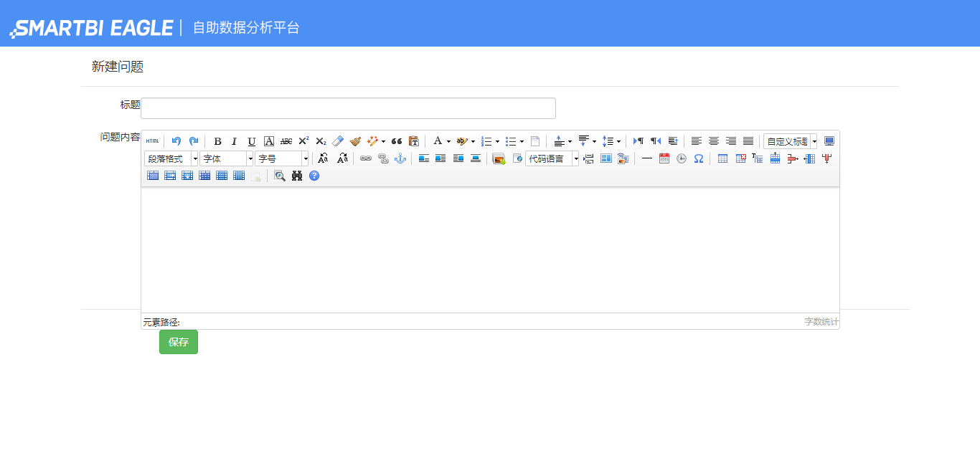The height and width of the screenshot is (471, 980).
Task: Clear the document with page icon
Action: click(x=535, y=141)
